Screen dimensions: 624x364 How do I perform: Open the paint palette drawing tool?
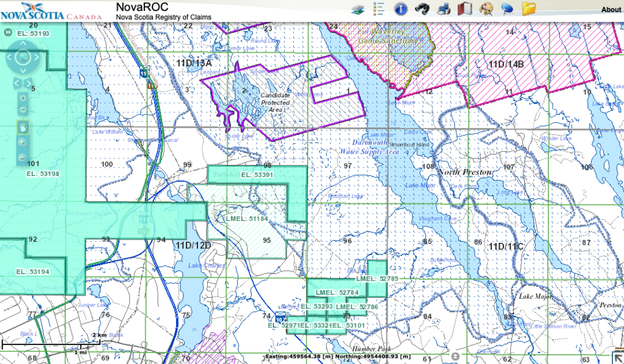pyautogui.click(x=486, y=9)
